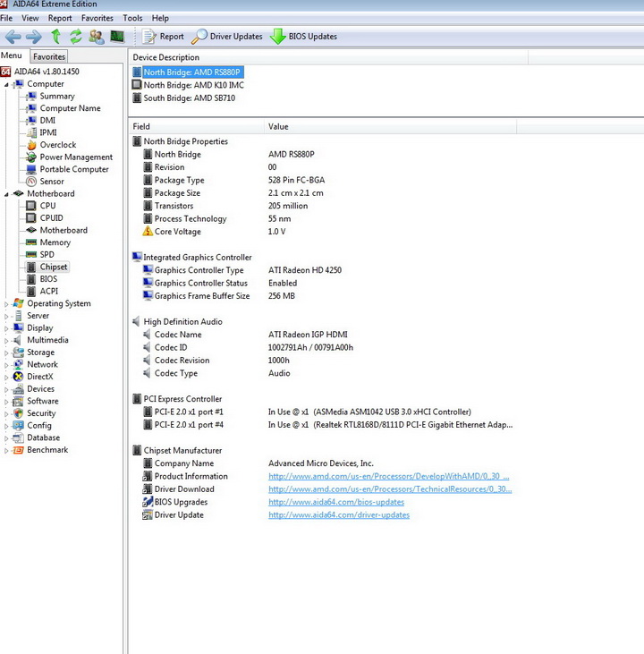Open the DMI tree item
Viewport: 644px width, 654px height.
point(47,121)
